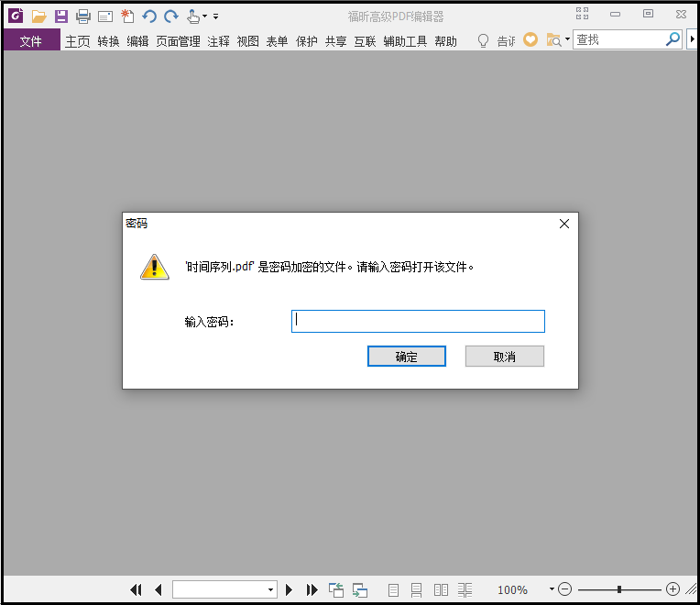Print using the printer icon
This screenshot has width=700, height=605.
83,16
